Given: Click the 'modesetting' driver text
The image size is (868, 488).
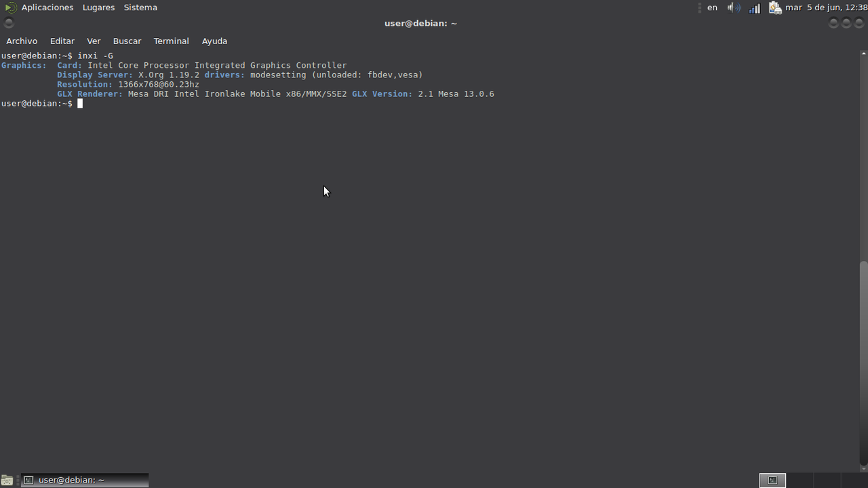Looking at the screenshot, I should click(278, 75).
